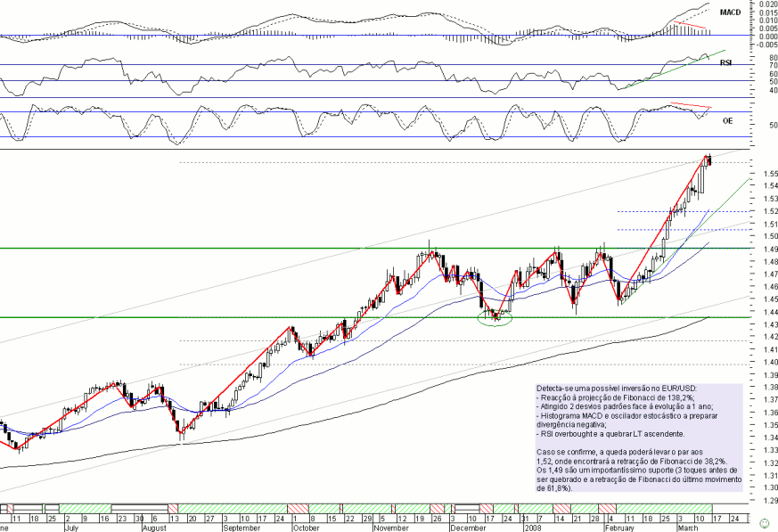
Task: Click the November month label on the time axis
Action: pos(391,528)
